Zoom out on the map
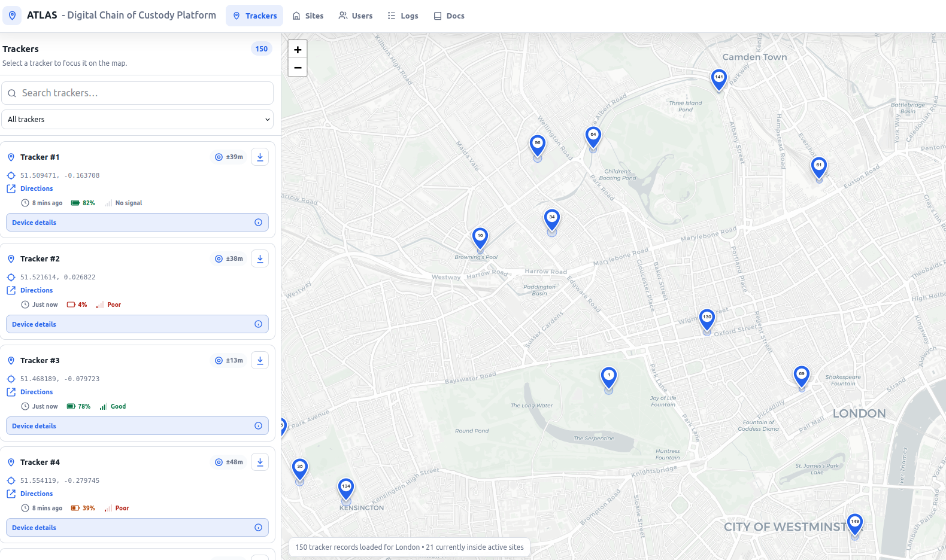 coord(298,67)
